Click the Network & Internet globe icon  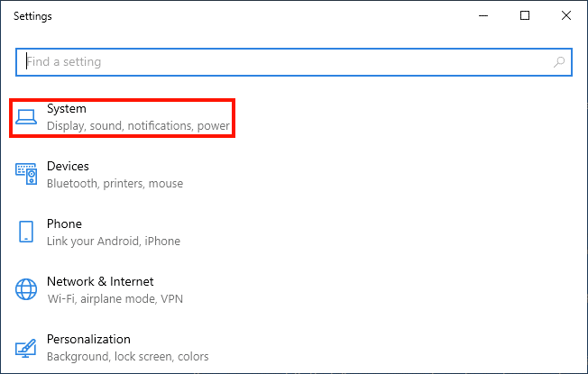[26, 289]
